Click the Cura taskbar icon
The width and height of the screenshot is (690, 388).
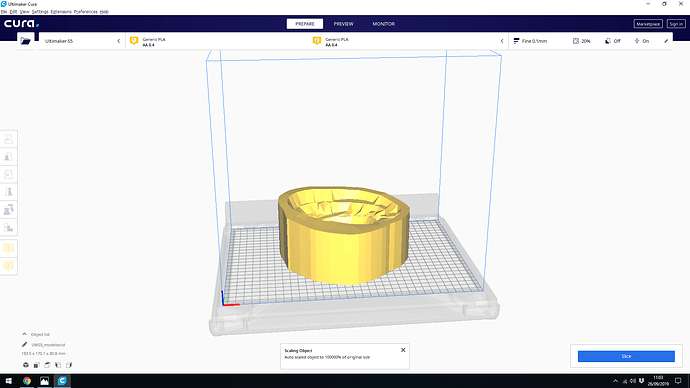[x=62, y=381]
